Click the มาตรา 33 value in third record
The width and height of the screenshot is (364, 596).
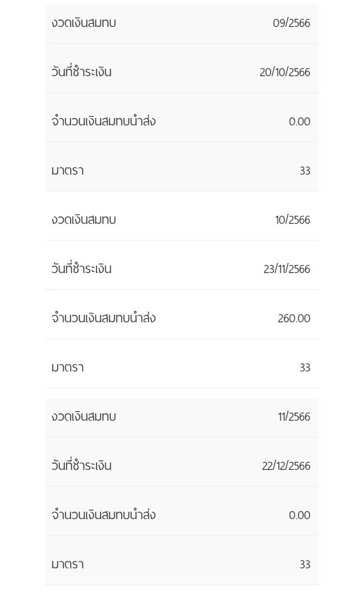[305, 564]
